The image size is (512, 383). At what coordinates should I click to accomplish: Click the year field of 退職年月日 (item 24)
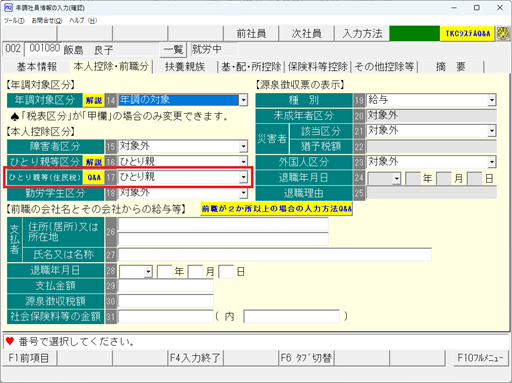[413, 178]
